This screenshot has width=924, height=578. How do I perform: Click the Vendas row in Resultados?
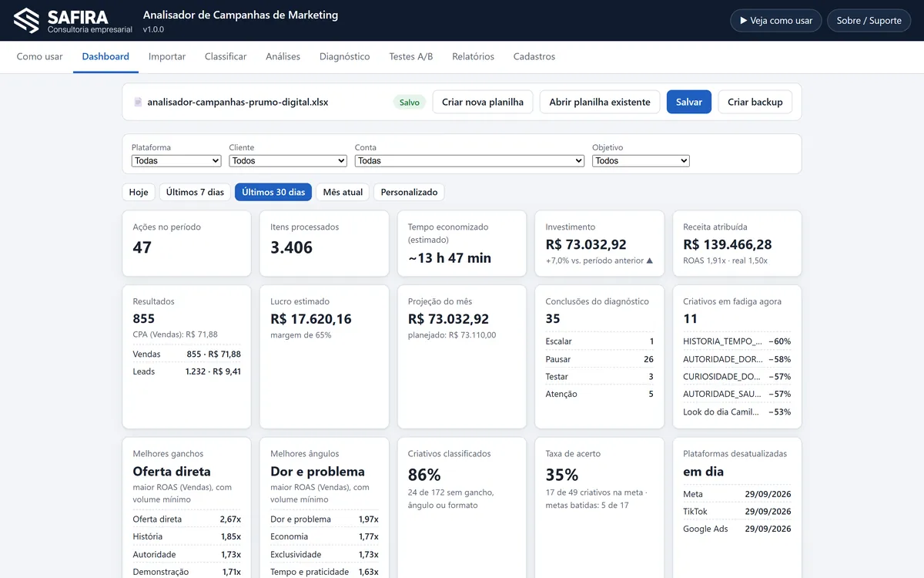click(x=187, y=355)
